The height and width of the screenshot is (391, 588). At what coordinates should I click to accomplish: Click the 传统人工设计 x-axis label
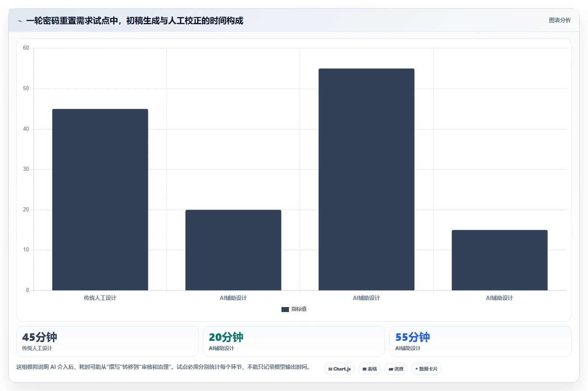tap(100, 298)
